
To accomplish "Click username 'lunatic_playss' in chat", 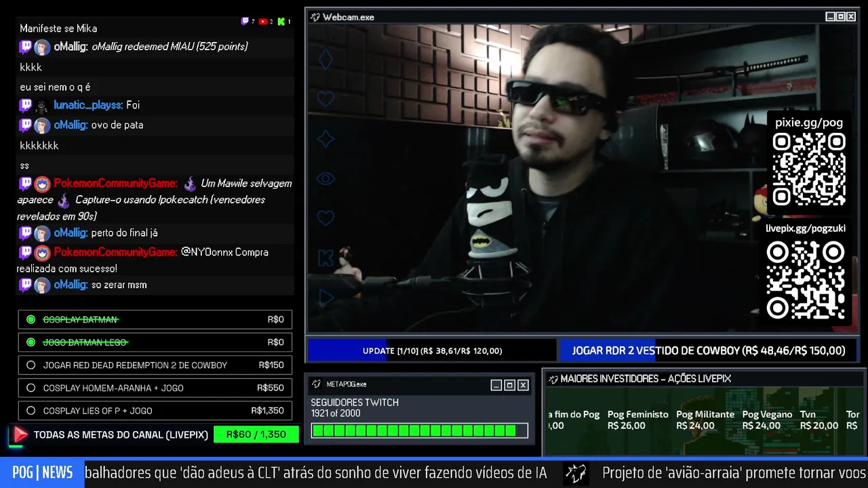I will [88, 105].
